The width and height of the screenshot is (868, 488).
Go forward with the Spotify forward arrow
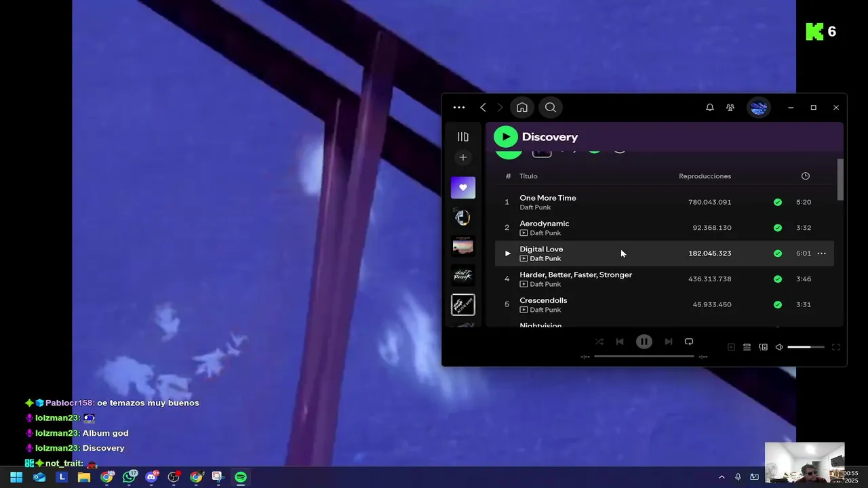(x=500, y=107)
